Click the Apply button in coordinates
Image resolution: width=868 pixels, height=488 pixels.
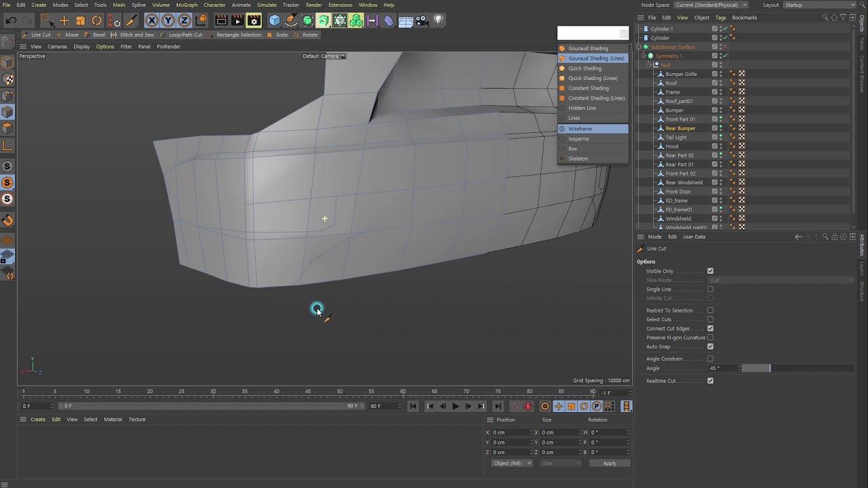610,463
